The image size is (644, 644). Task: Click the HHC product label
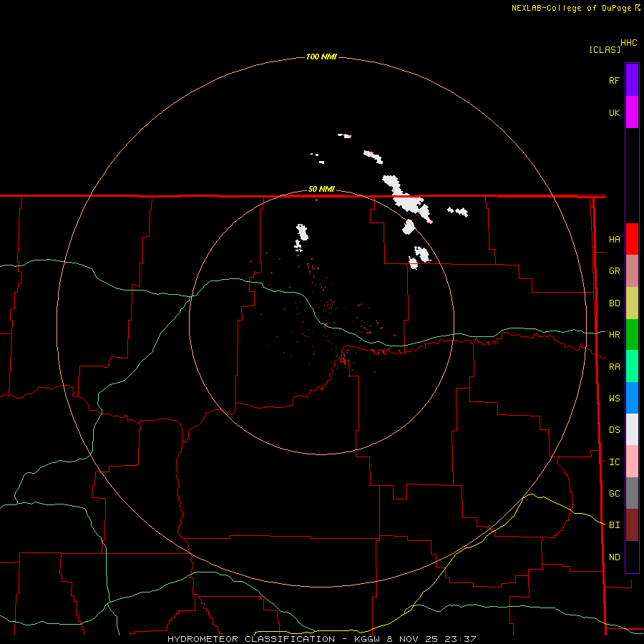(629, 43)
